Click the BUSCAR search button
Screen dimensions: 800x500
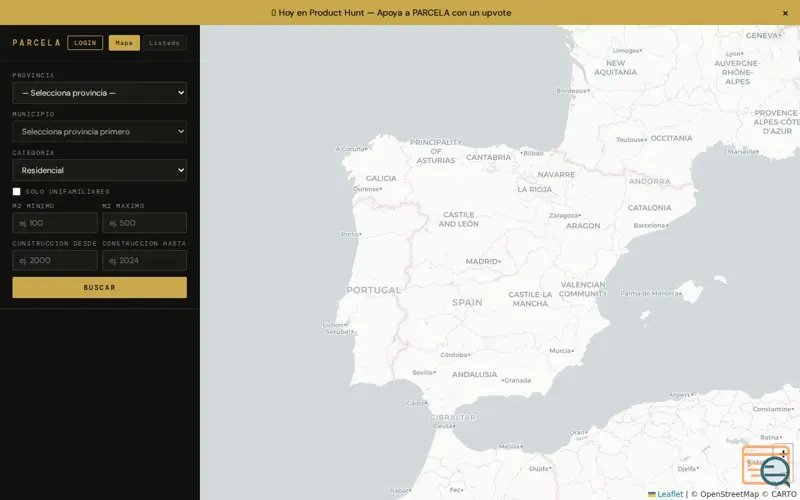tap(99, 287)
